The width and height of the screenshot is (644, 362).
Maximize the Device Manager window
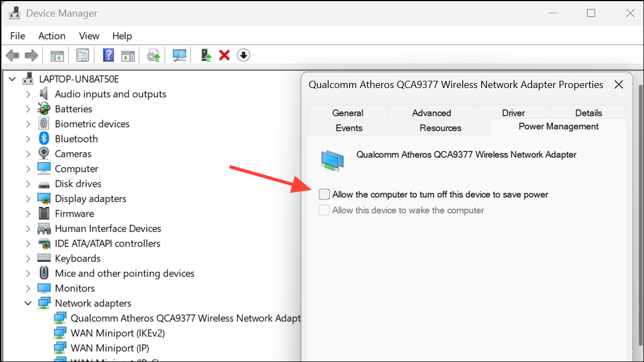[x=591, y=13]
